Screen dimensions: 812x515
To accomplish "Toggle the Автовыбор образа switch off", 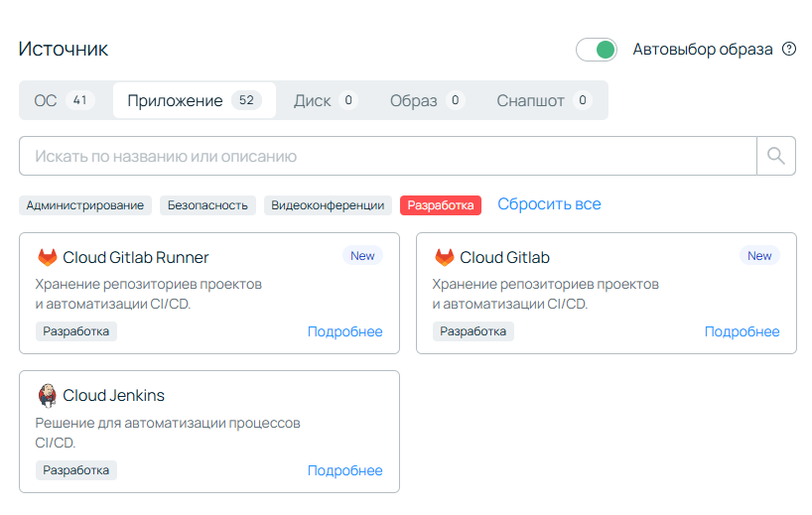I will tap(597, 50).
